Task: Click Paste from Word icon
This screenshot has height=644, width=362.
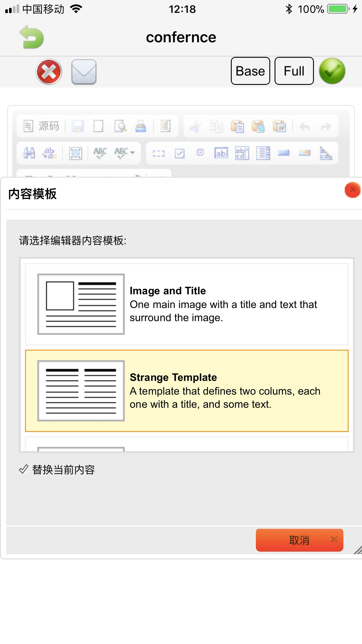Action: coord(279,127)
